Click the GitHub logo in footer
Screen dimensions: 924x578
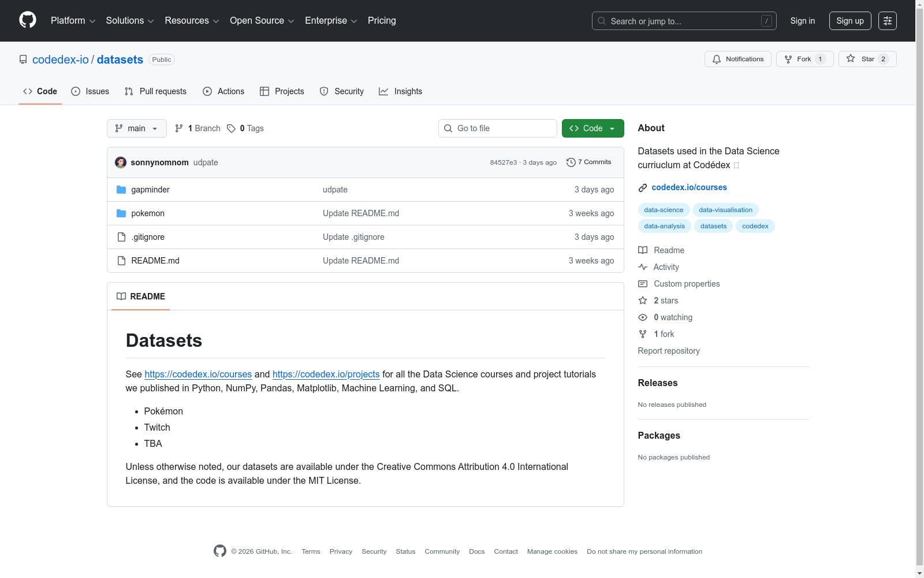(x=220, y=551)
